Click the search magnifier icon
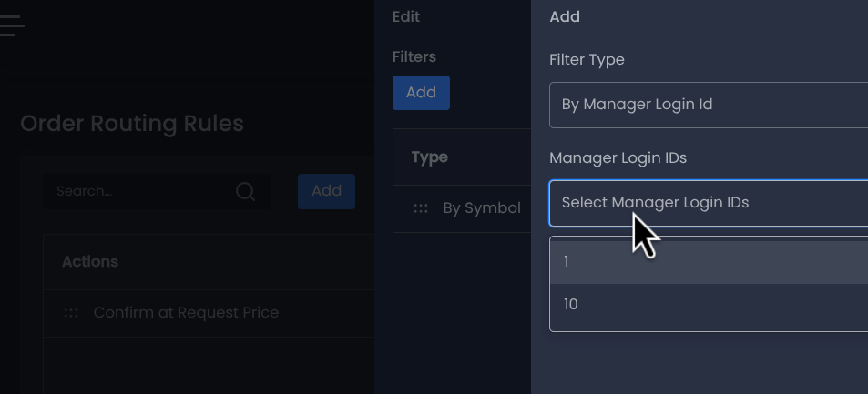 click(x=245, y=191)
